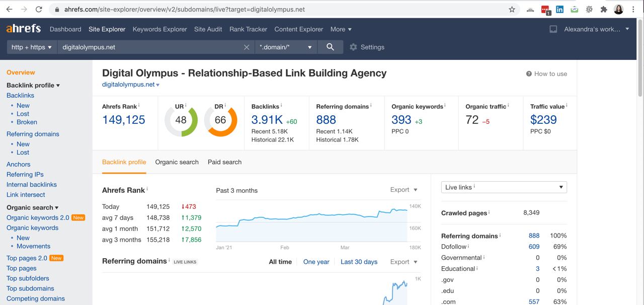Click the How to use help icon

(x=529, y=74)
